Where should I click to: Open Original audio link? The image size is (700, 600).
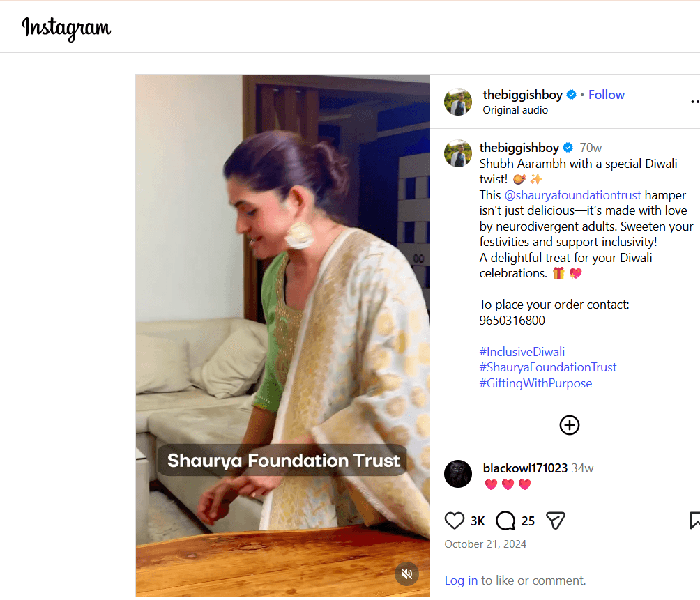tap(515, 110)
